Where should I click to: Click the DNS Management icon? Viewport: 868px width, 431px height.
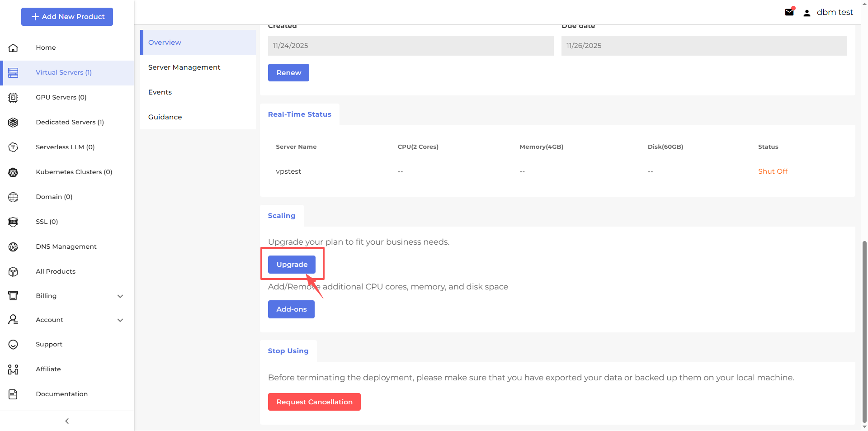[x=13, y=246]
